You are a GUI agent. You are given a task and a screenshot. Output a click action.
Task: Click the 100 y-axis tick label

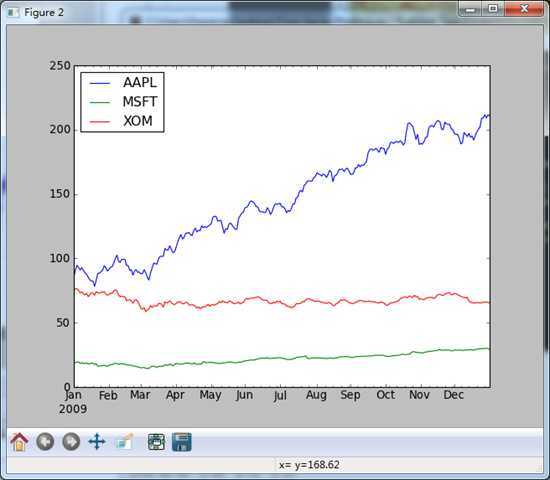(60, 259)
